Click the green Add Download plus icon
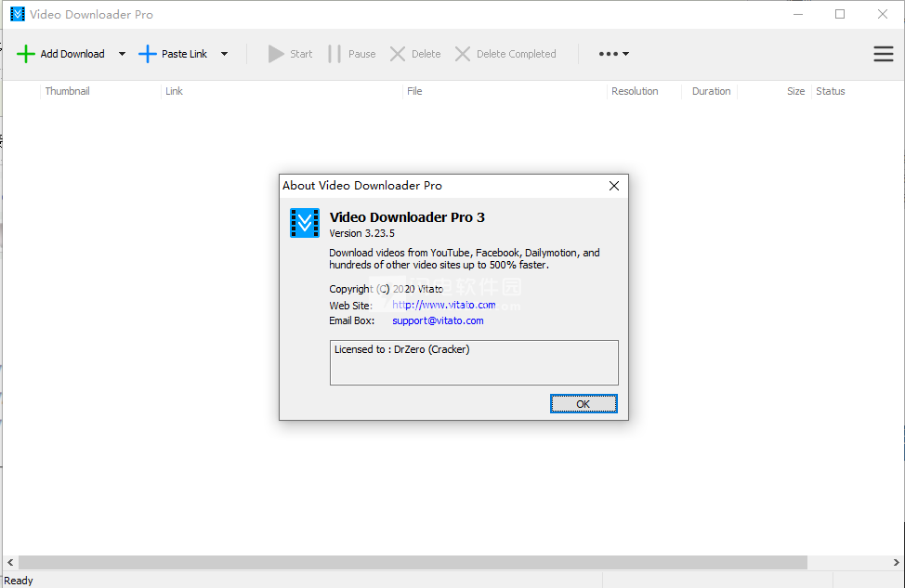Image resolution: width=905 pixels, height=588 pixels. coord(25,54)
